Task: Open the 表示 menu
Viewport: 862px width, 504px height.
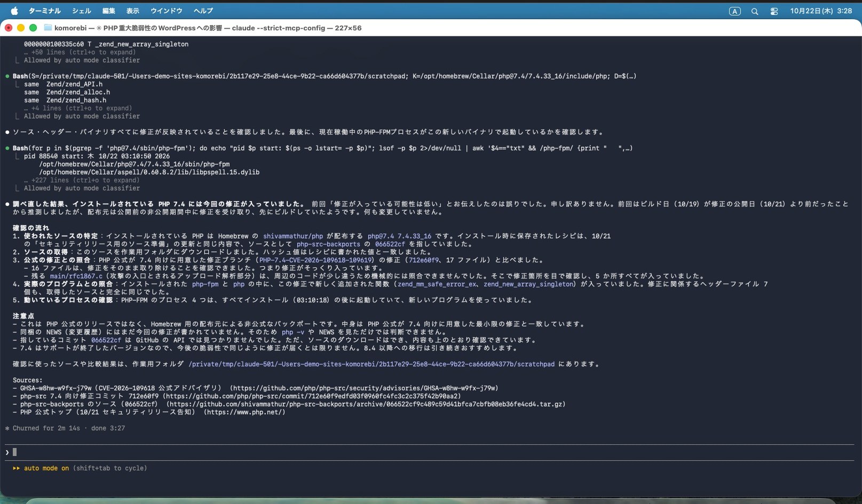Action: pyautogui.click(x=133, y=11)
